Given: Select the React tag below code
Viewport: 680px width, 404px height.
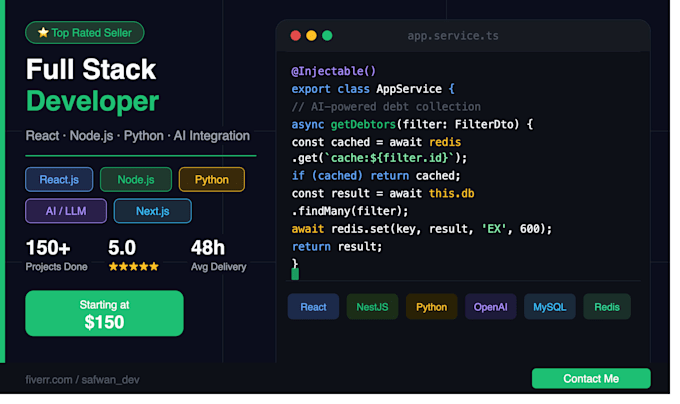Looking at the screenshot, I should pyautogui.click(x=313, y=307).
